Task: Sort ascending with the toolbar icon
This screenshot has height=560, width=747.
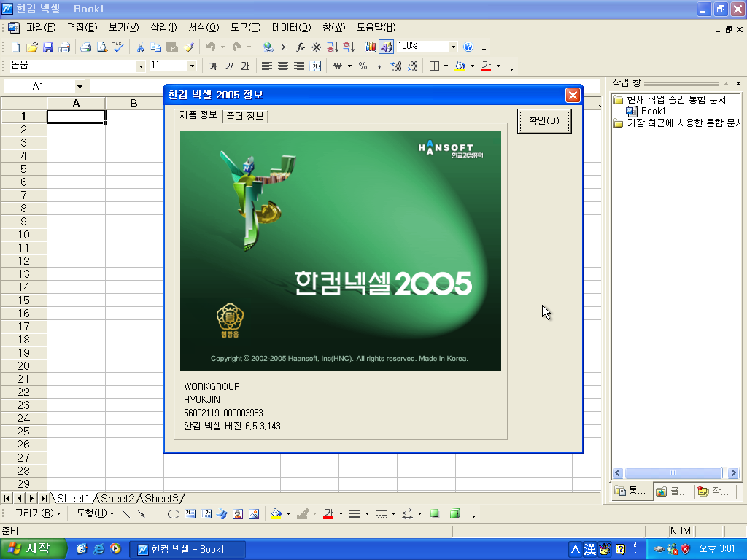Action: [333, 47]
